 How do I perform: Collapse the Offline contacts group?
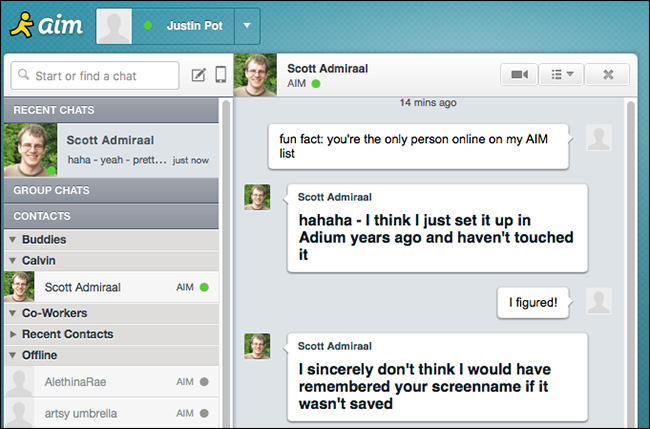13,355
